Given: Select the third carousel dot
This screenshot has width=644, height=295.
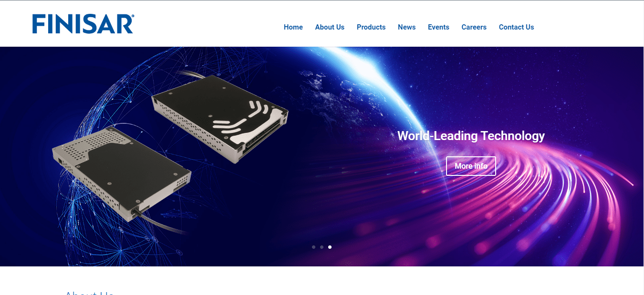Looking at the screenshot, I should (330, 247).
